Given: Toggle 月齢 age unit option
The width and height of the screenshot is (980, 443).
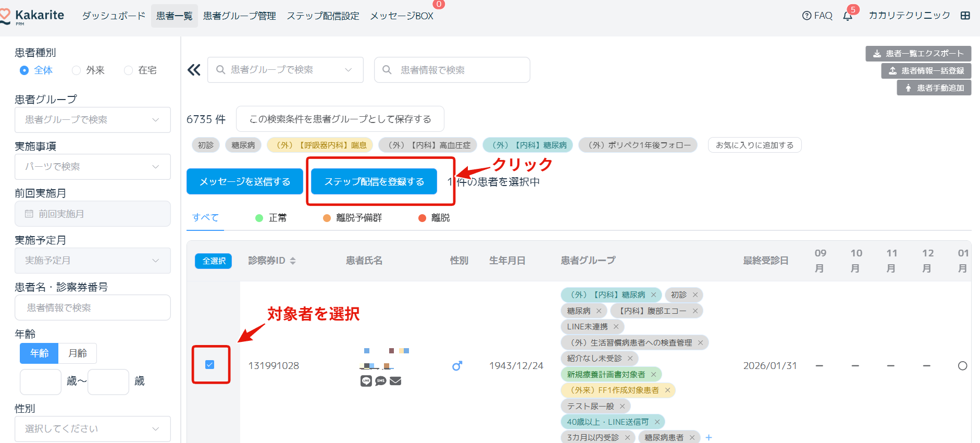Looking at the screenshot, I should coord(78,353).
